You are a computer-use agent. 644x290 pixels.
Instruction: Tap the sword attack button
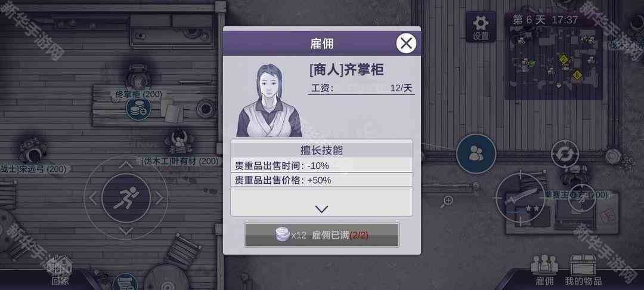pyautogui.click(x=521, y=199)
